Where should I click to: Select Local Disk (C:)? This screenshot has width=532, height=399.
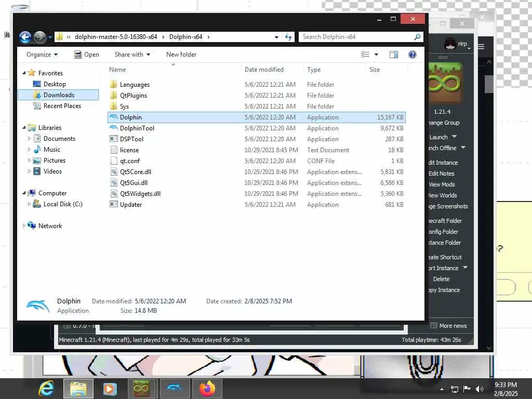[x=63, y=204]
